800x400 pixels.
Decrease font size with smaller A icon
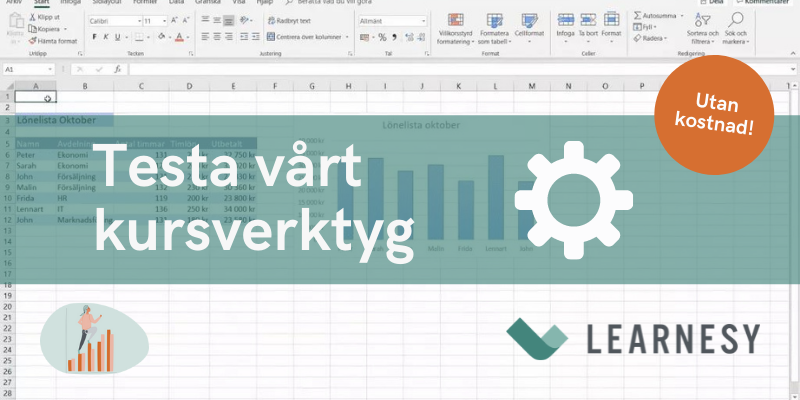point(186,21)
